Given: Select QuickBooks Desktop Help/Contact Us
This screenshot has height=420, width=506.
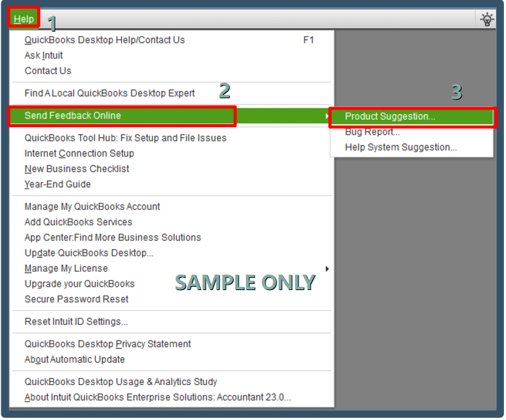Looking at the screenshot, I should [x=104, y=40].
